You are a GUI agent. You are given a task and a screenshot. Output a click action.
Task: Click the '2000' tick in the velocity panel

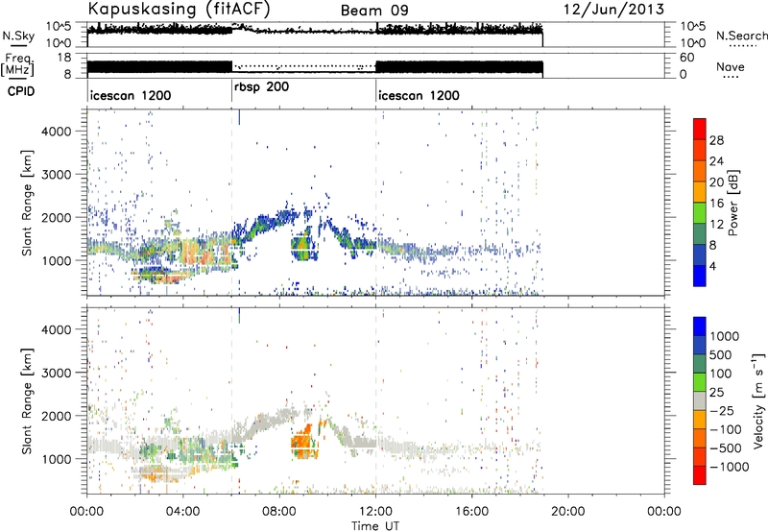(x=56, y=416)
